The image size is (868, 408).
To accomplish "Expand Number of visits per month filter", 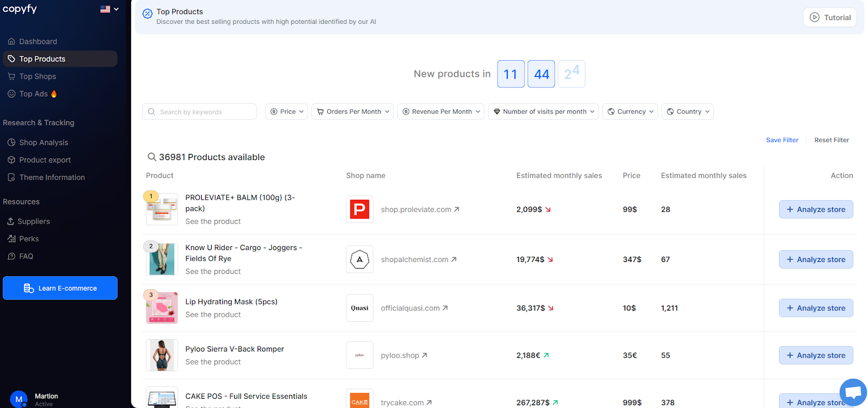I will click(544, 112).
